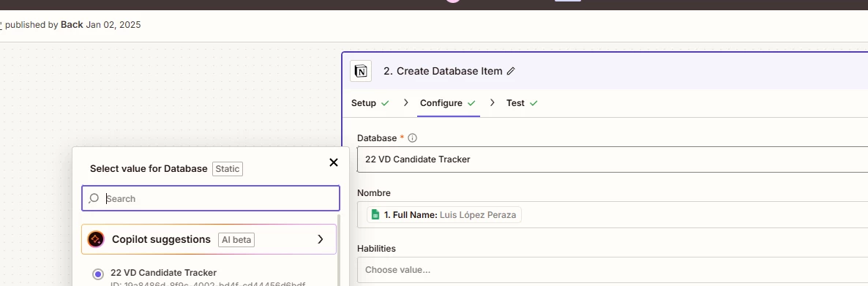Screen dimensions: 868x286
Task: Click the Google Sheets icon in Nombre pill
Action: click(375, 214)
